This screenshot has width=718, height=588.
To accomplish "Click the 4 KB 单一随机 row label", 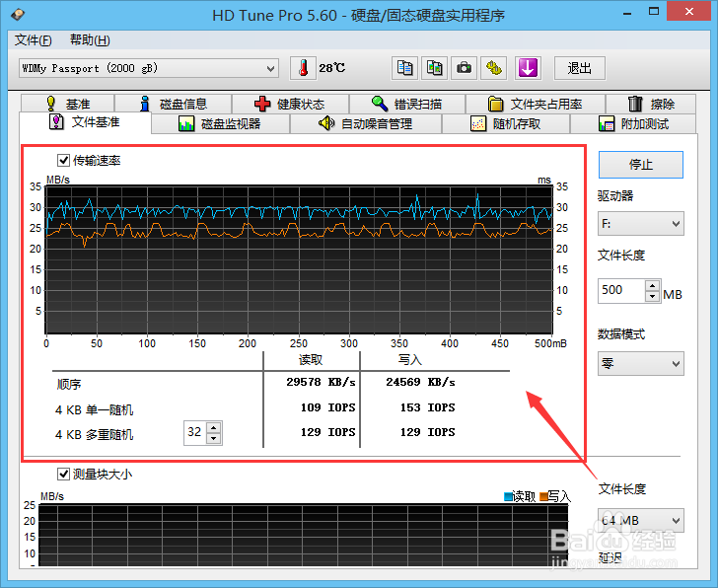I will (x=95, y=409).
